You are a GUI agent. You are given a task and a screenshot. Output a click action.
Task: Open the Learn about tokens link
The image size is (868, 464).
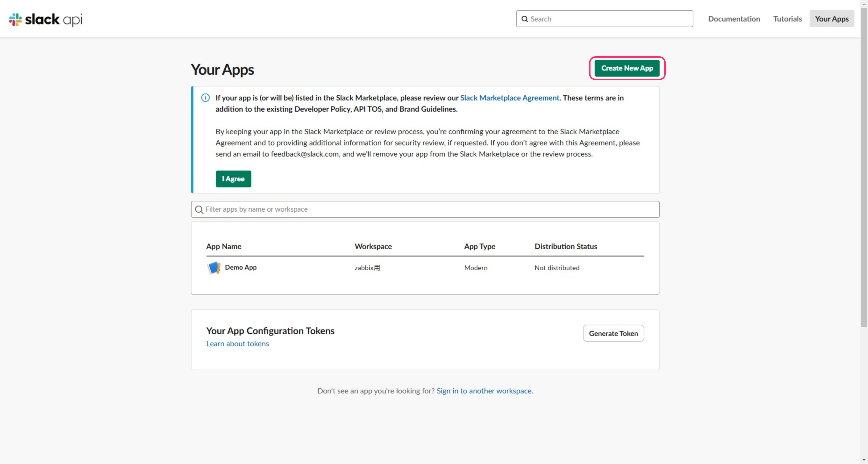click(x=238, y=343)
